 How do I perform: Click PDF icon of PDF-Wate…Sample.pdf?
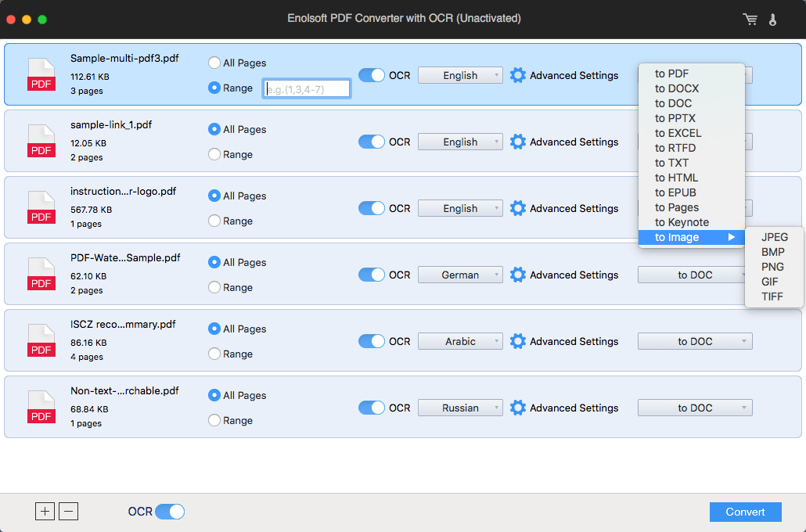point(41,274)
